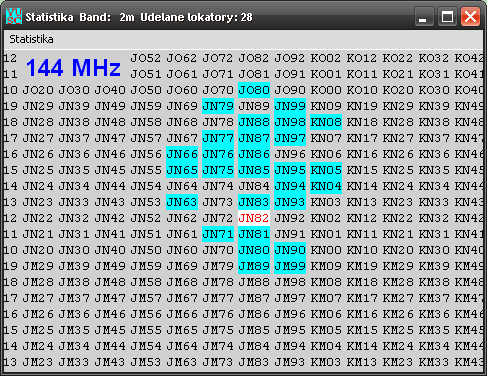Click the JM23 locator cell
487x376 pixels.
(38, 362)
